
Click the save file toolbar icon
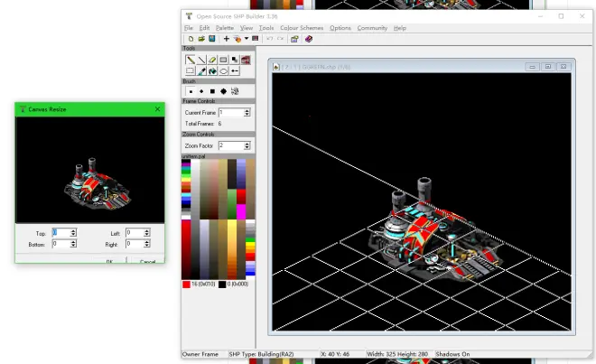[211, 39]
